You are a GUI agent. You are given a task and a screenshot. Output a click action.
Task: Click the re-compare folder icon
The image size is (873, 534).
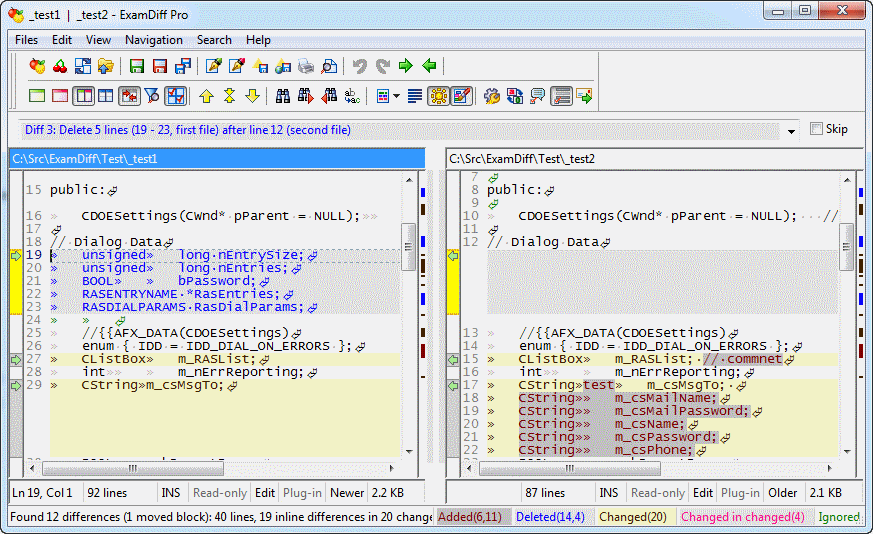pos(105,66)
